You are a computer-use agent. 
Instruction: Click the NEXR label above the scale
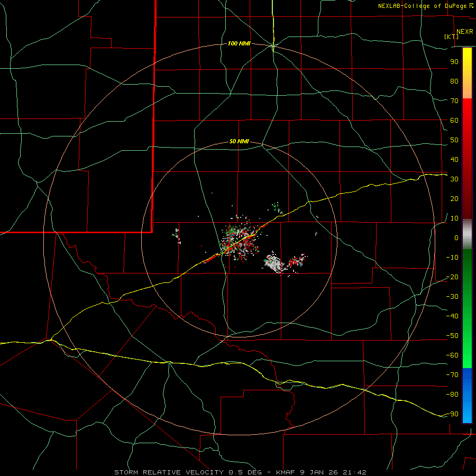coord(465,32)
